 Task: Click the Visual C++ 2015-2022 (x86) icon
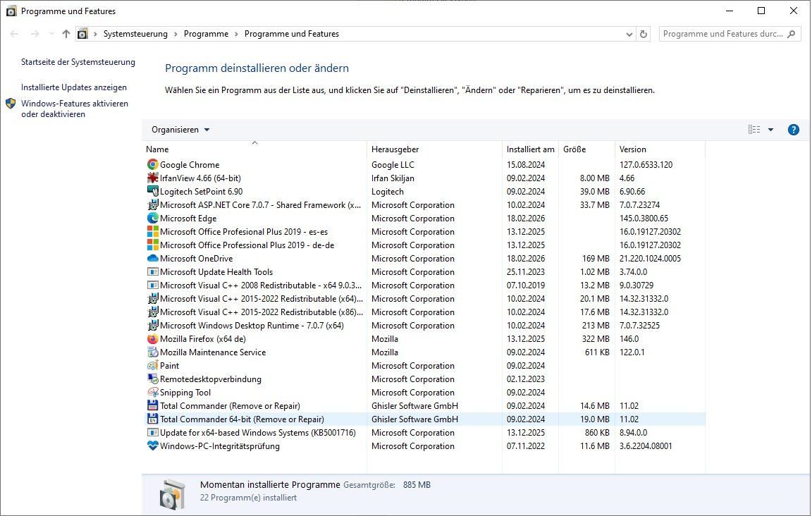click(x=153, y=312)
